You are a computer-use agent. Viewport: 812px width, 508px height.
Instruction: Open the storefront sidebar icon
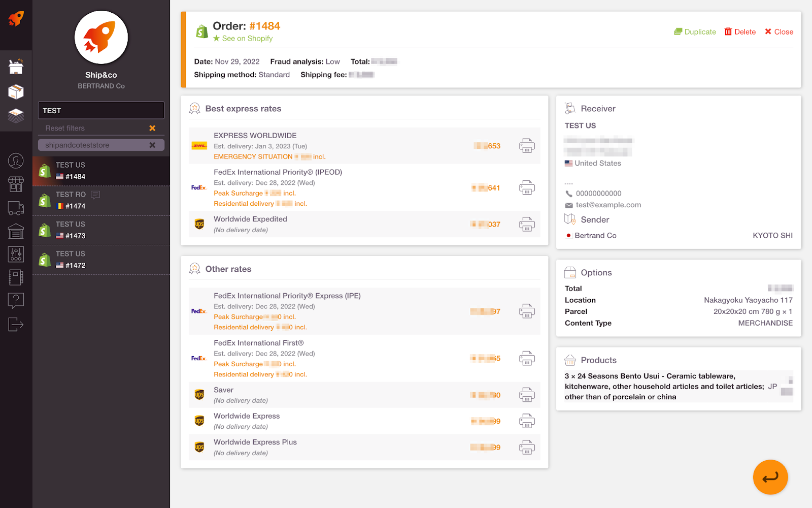16,184
